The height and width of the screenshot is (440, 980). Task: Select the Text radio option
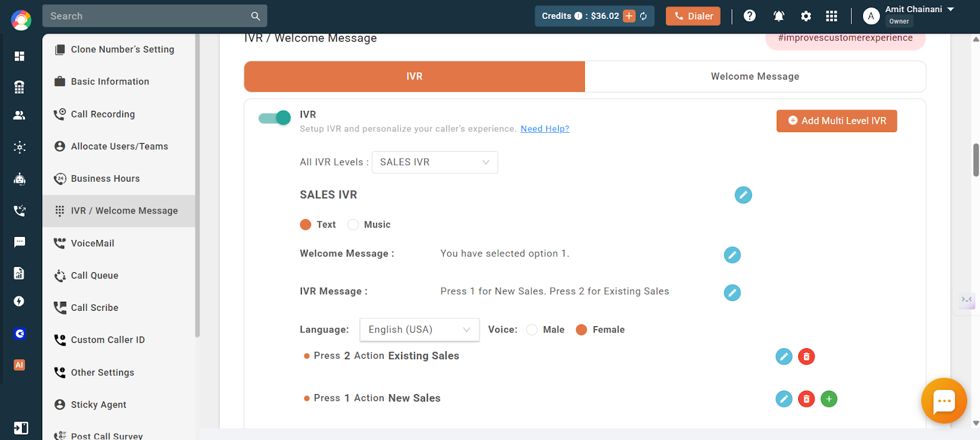point(306,225)
